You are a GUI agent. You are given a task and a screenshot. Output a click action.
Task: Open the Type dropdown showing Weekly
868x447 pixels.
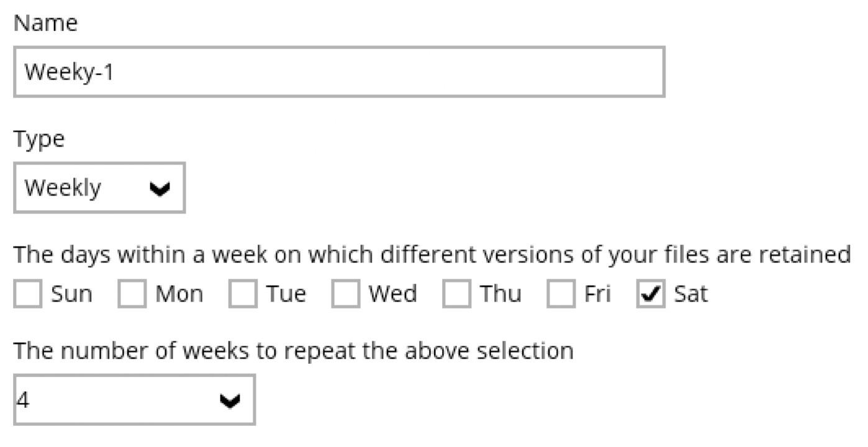[x=99, y=187]
